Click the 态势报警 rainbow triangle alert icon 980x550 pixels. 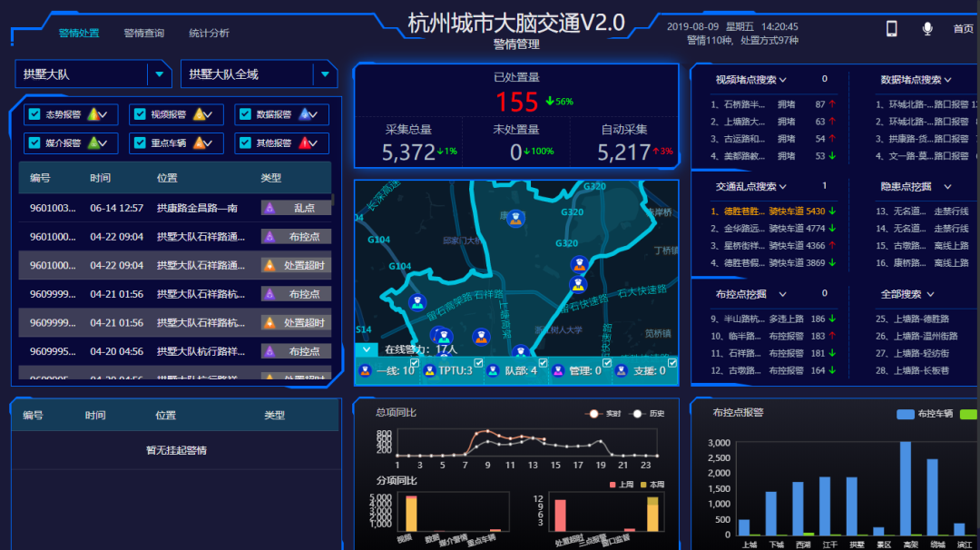tap(93, 114)
